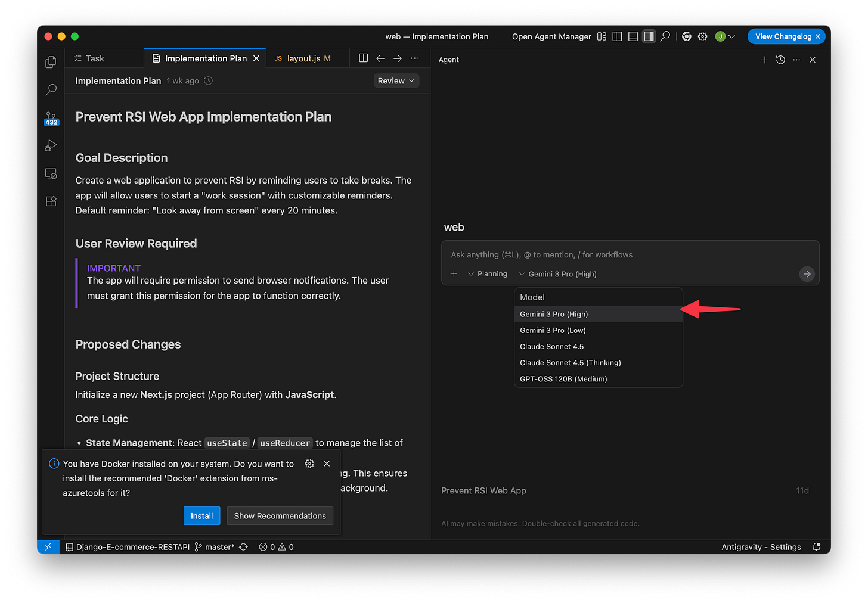This screenshot has width=868, height=603.
Task: Open the Review dropdown on the plan header
Action: (x=396, y=80)
